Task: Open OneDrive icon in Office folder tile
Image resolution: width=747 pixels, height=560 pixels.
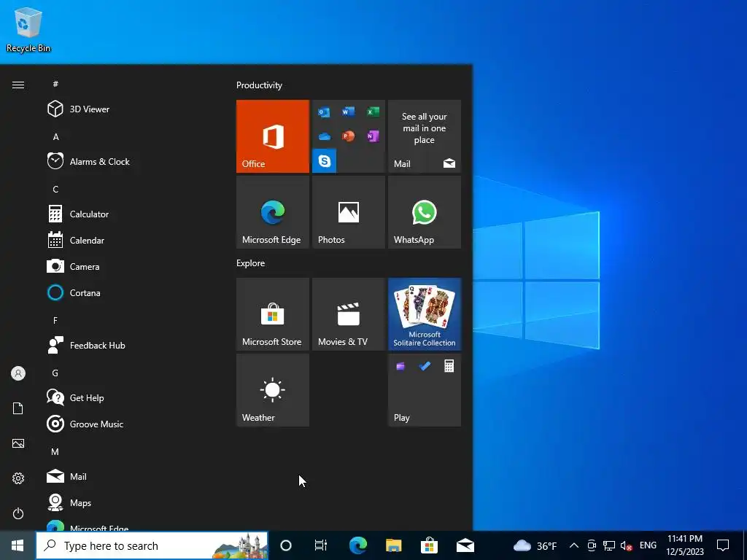Action: click(325, 136)
